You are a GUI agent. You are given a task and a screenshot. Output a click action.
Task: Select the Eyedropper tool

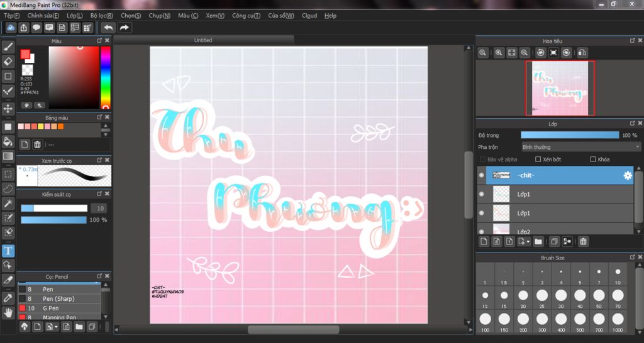(x=8, y=298)
